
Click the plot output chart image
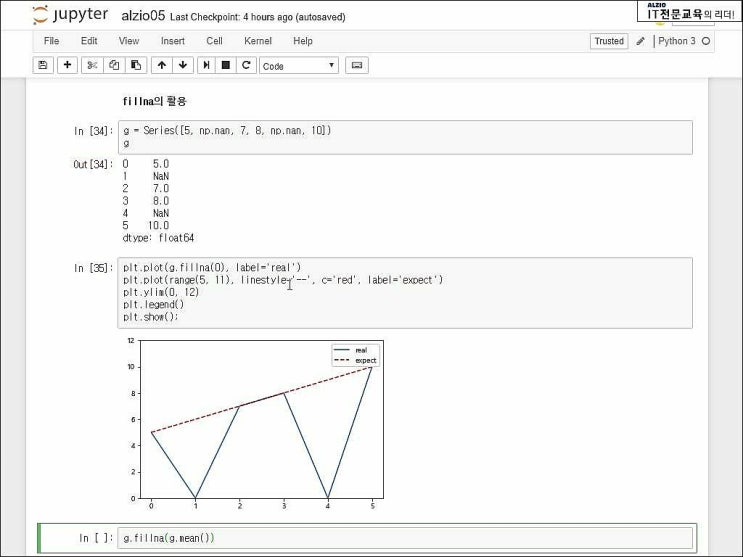(x=254, y=425)
